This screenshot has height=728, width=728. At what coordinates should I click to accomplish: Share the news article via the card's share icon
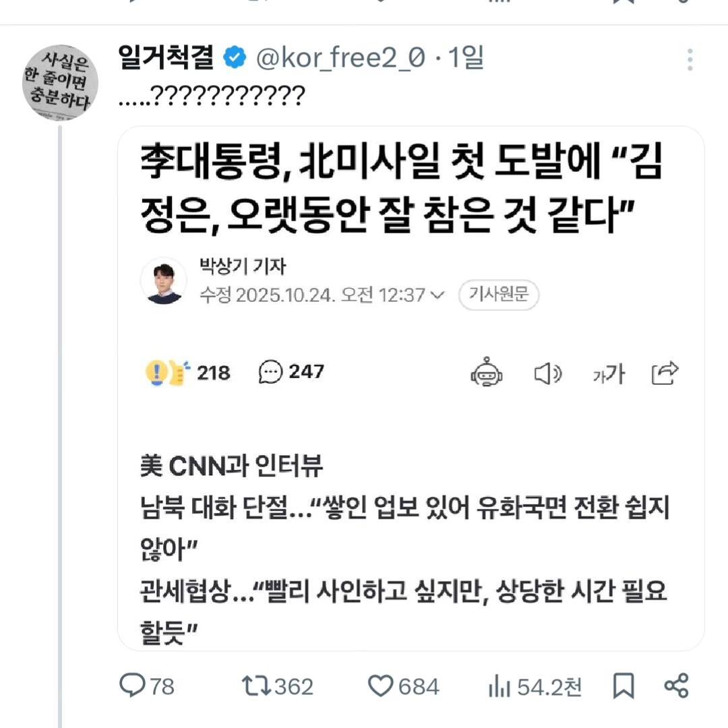click(x=665, y=371)
